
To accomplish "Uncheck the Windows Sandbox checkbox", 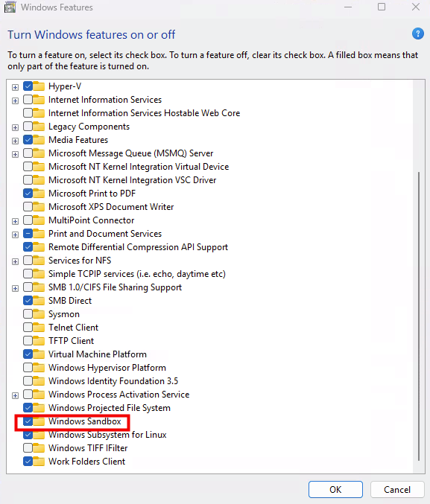I will click(28, 421).
